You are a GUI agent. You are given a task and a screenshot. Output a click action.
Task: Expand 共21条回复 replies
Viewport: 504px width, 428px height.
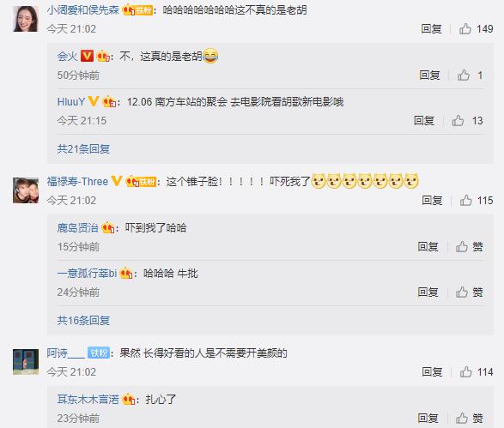pos(83,149)
